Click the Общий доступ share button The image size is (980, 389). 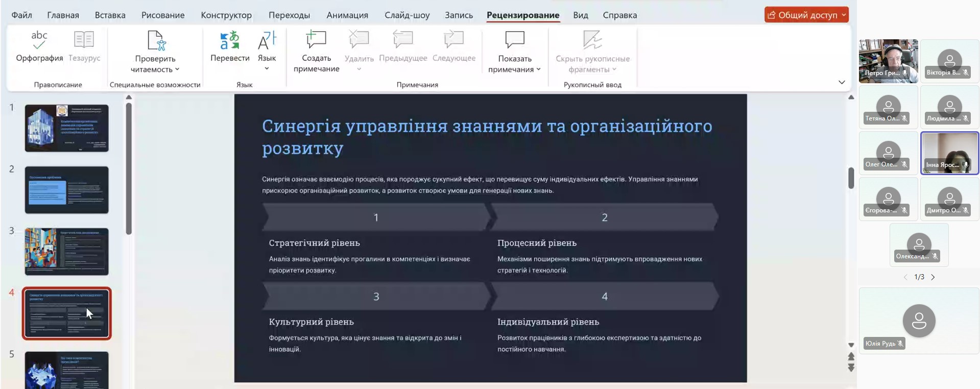tap(802, 15)
